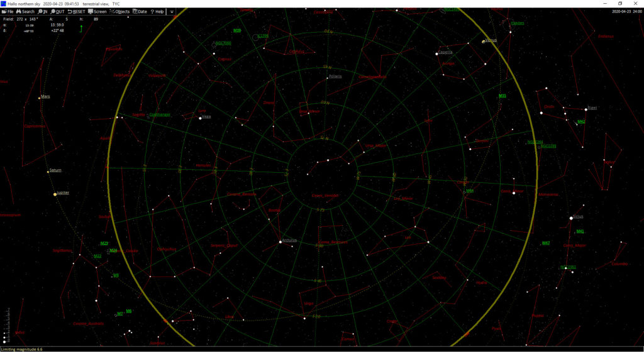Restore down the application window
This screenshot has width=644, height=352.
pos(620,3)
